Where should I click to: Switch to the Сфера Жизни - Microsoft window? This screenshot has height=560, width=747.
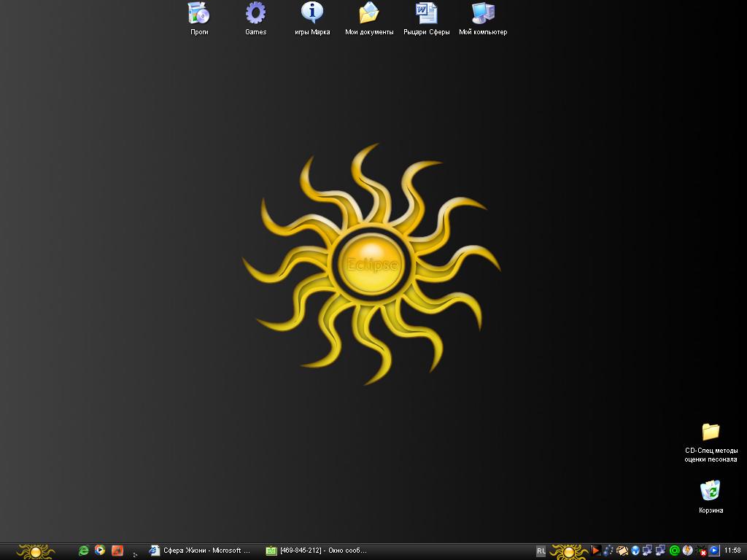(201, 551)
